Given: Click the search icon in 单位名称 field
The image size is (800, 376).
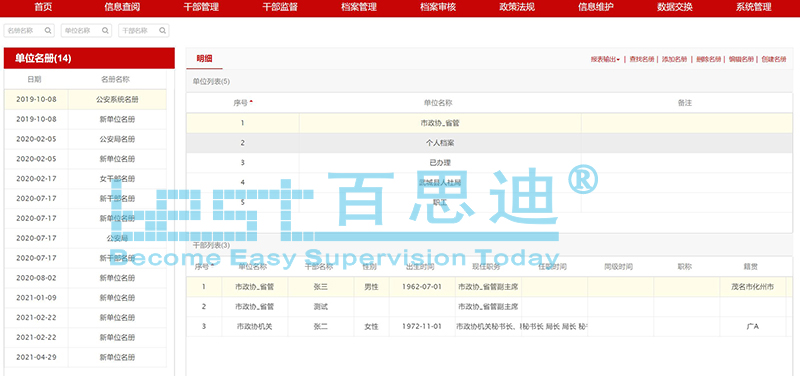Looking at the screenshot, I should (x=105, y=31).
